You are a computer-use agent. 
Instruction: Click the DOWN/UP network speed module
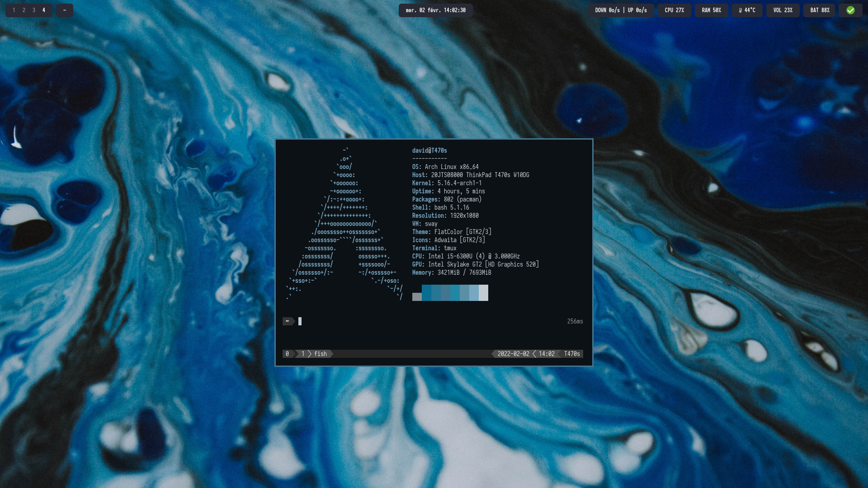[x=621, y=10]
